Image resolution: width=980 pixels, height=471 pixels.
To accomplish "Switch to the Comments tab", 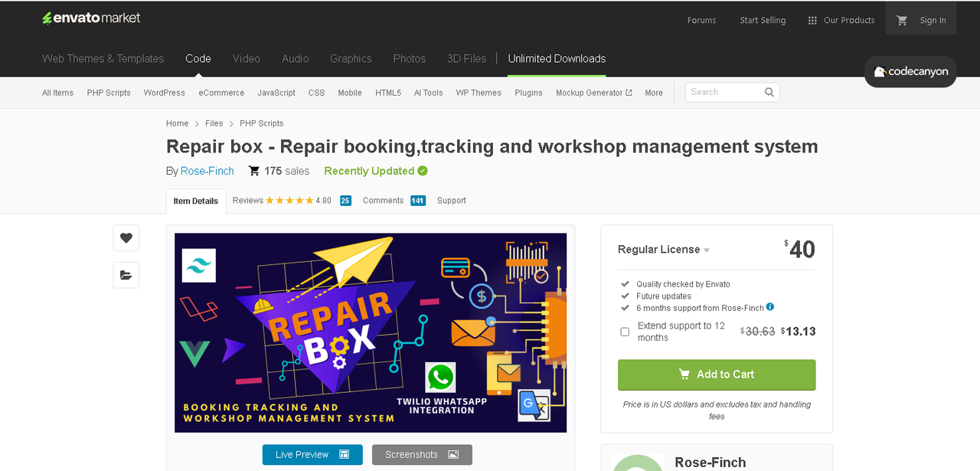I will [383, 201].
